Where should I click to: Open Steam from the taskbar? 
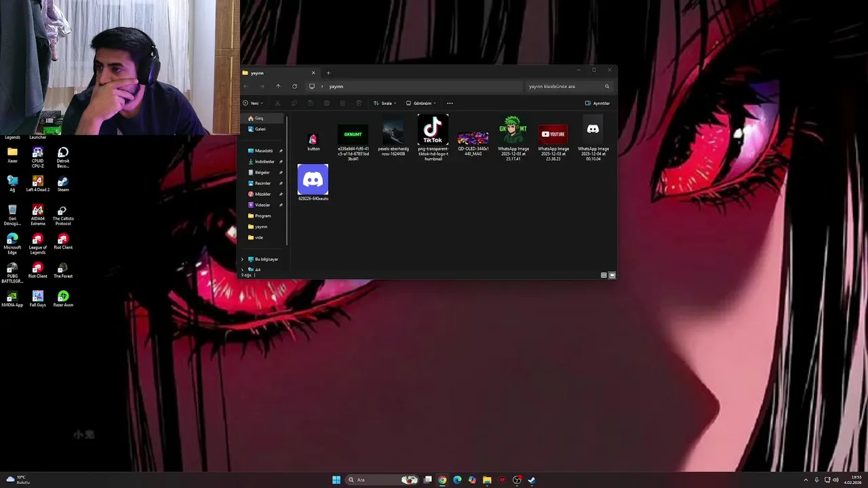coord(532,480)
